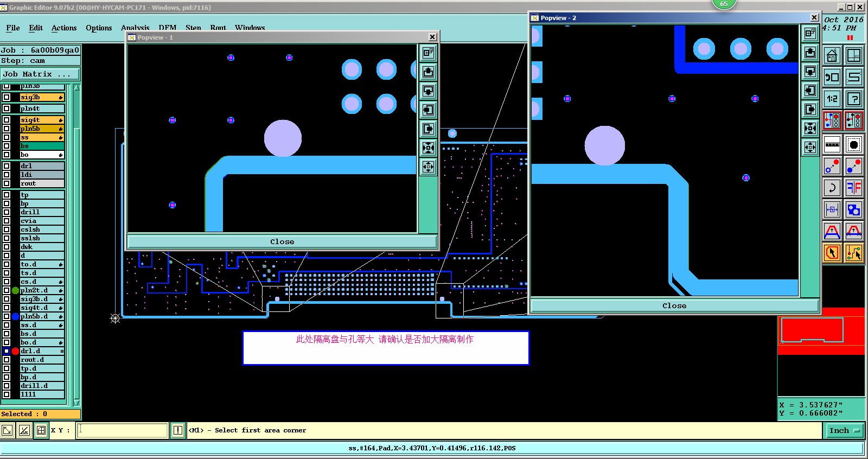Toggle checkbox for ss layer

[7, 137]
